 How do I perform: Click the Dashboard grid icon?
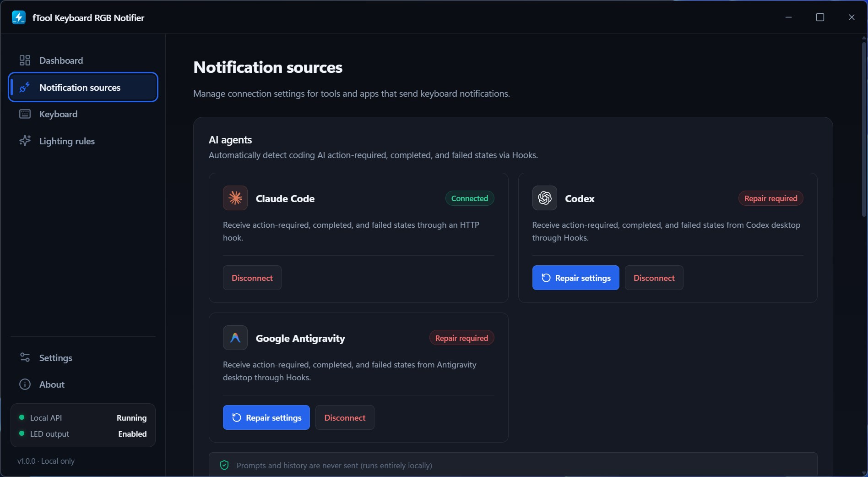pyautogui.click(x=25, y=60)
